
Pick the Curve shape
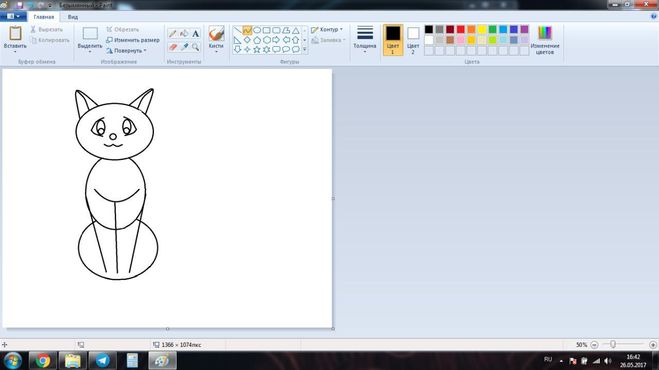247,30
